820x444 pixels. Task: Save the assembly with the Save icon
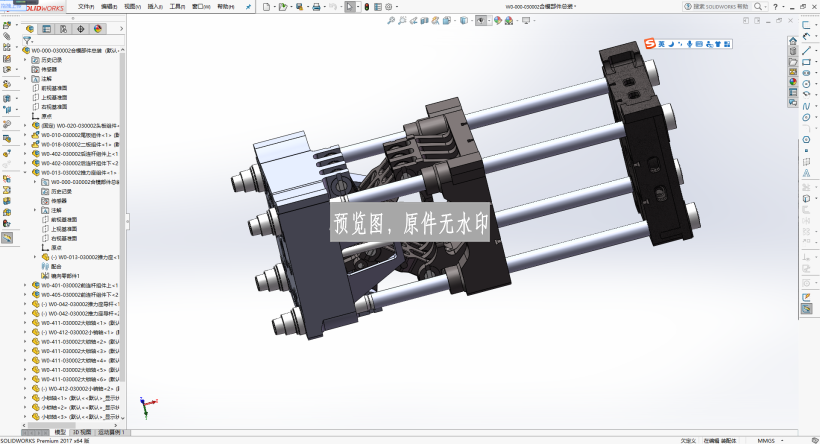click(x=299, y=7)
